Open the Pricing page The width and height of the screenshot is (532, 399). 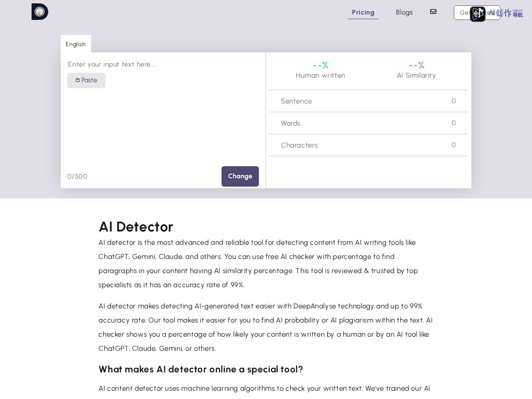pyautogui.click(x=363, y=12)
